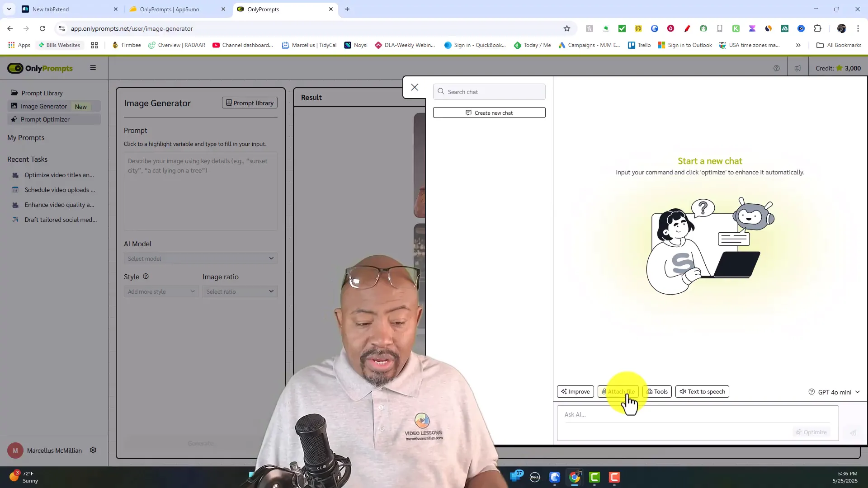Open the Noysi bookmark
Screen dimensions: 868x488
click(x=356, y=45)
